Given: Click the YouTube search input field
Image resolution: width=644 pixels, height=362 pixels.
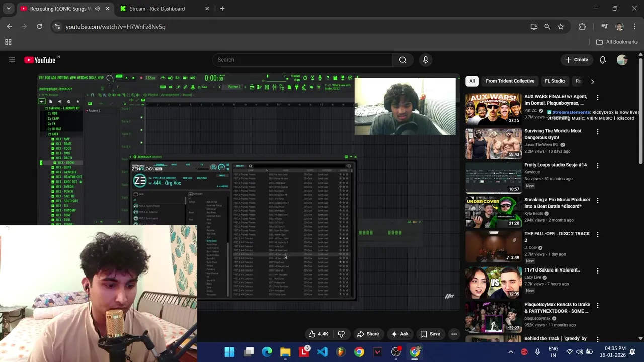Looking at the screenshot, I should 302,60.
